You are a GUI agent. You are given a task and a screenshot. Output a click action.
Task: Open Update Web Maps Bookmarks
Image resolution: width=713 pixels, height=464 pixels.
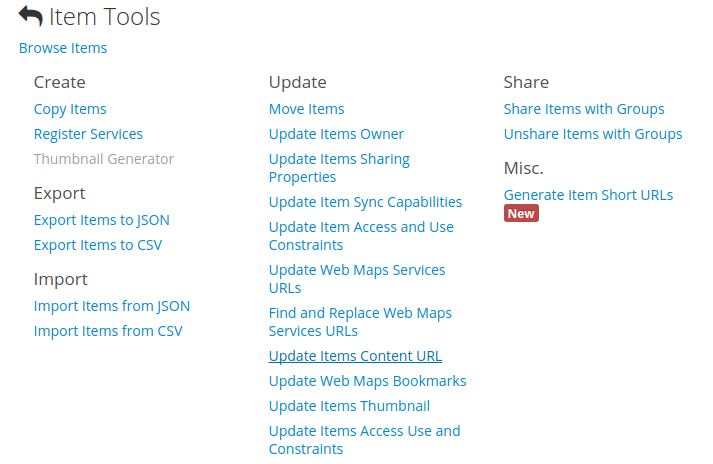tap(367, 381)
